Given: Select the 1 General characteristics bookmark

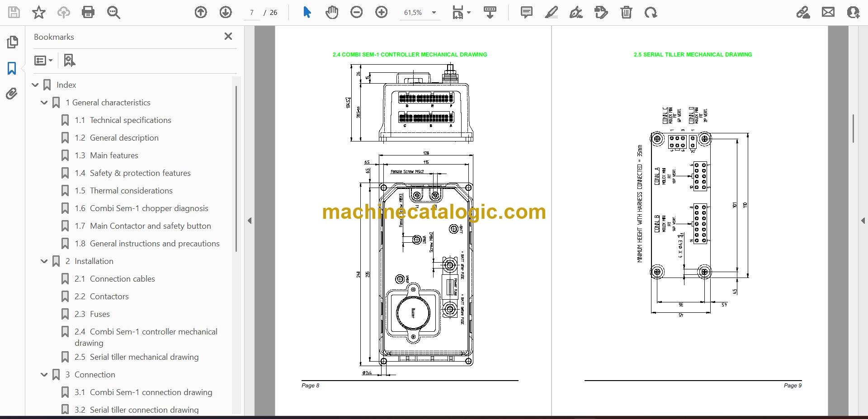Looking at the screenshot, I should [x=108, y=103].
